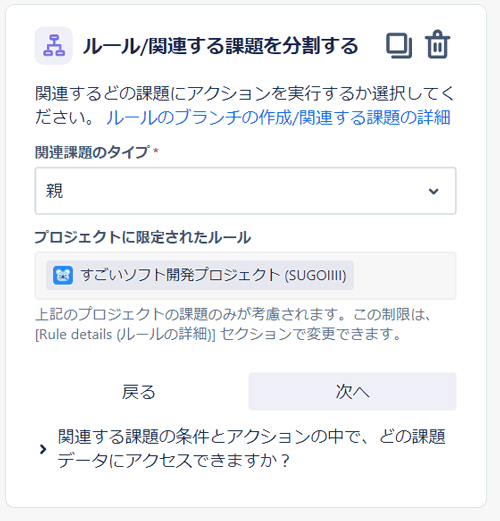500x521 pixels.
Task: Click the すごいソフト開発プロジェクト (SUGOIIII) chip
Action: click(x=200, y=275)
